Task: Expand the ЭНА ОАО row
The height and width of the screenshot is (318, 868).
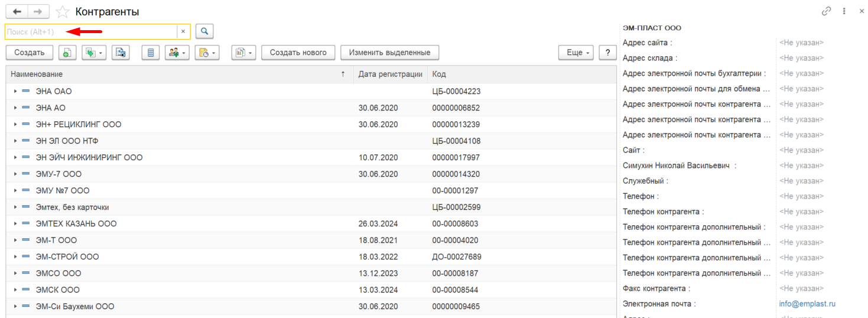Action: pyautogui.click(x=15, y=92)
